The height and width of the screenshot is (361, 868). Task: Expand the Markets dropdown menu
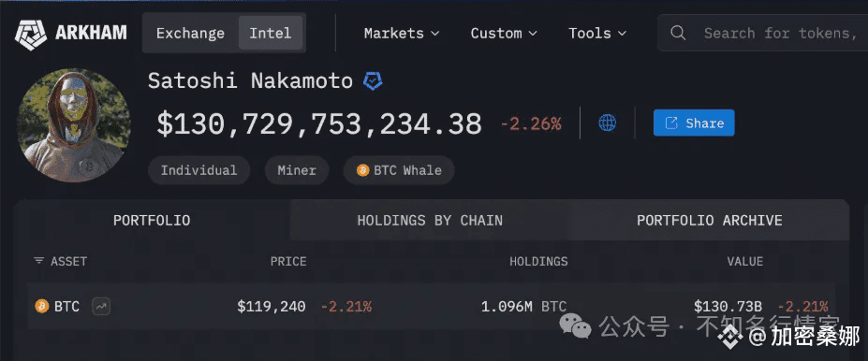coord(402,33)
